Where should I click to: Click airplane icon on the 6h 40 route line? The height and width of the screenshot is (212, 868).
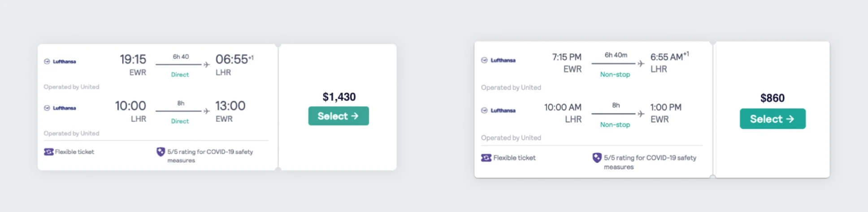click(x=206, y=65)
